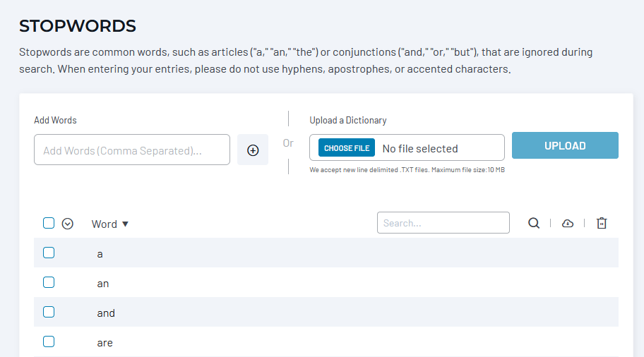Select the checkbox next to "an"
Image resolution: width=644 pixels, height=357 pixels.
pyautogui.click(x=49, y=282)
